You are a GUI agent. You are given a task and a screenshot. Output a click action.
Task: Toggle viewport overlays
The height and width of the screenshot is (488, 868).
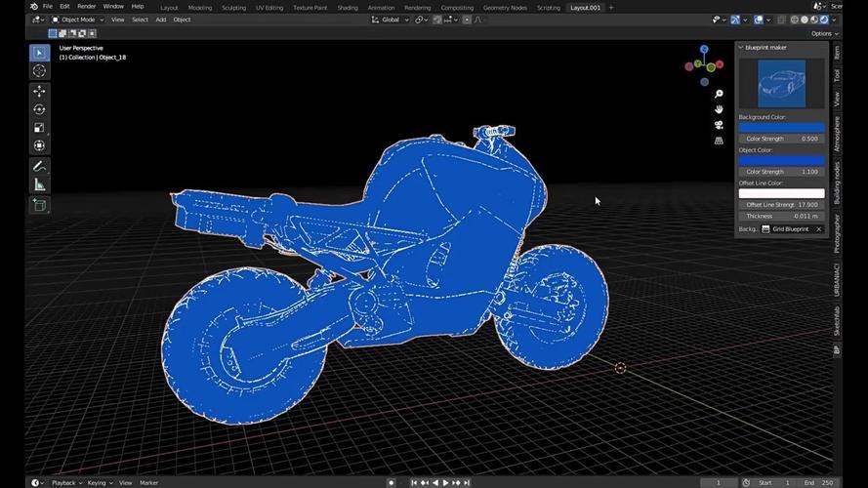click(759, 20)
